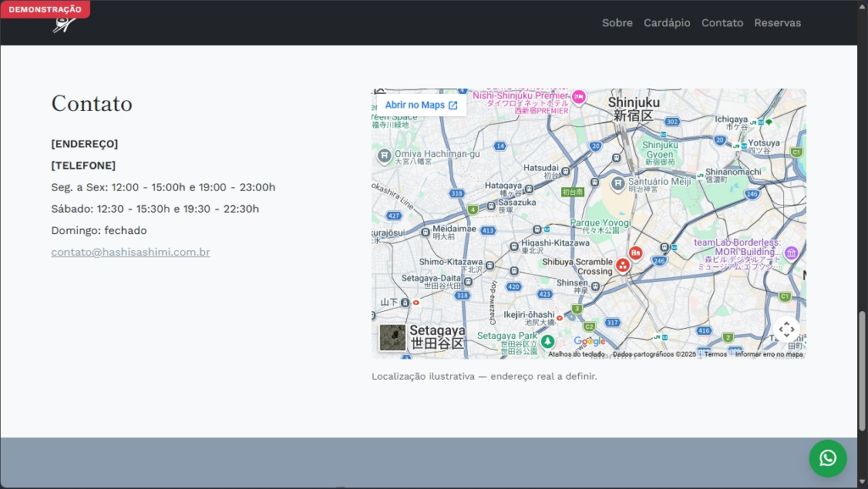
Task: Click the Contato section heading
Action: [92, 103]
